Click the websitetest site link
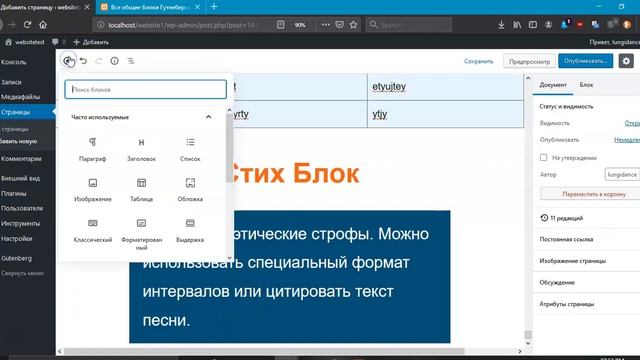The height and width of the screenshot is (360, 640). point(25,42)
